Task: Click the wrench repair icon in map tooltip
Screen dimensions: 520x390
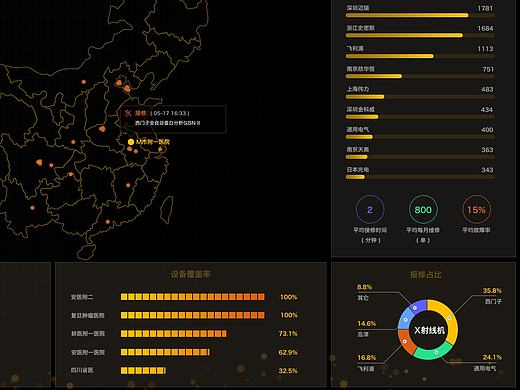Action: (128, 113)
